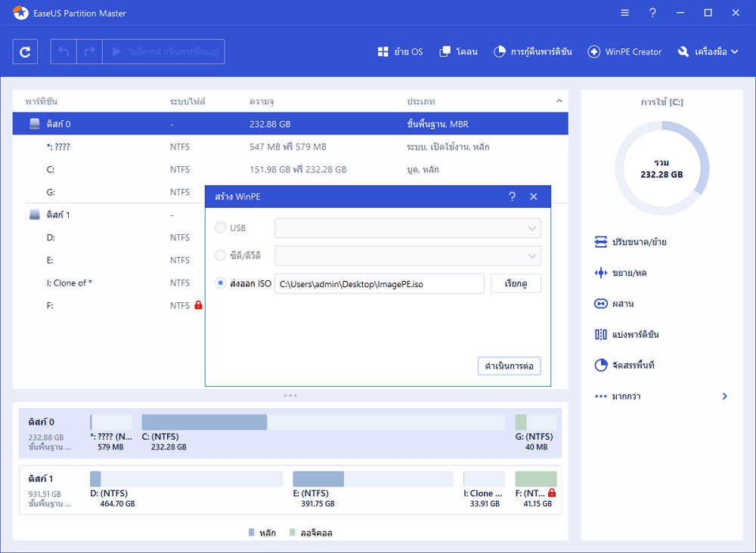The image size is (756, 553).
Task: Select the USB radio option
Action: pyautogui.click(x=220, y=228)
